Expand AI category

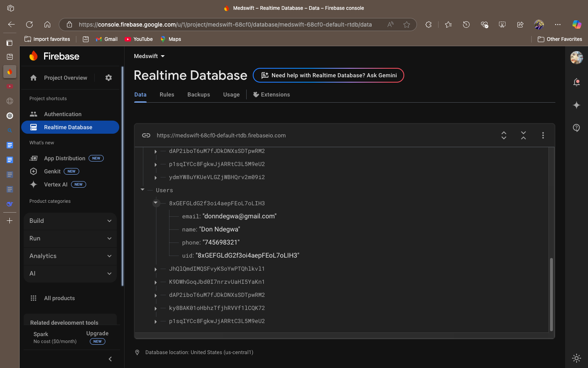pos(70,274)
